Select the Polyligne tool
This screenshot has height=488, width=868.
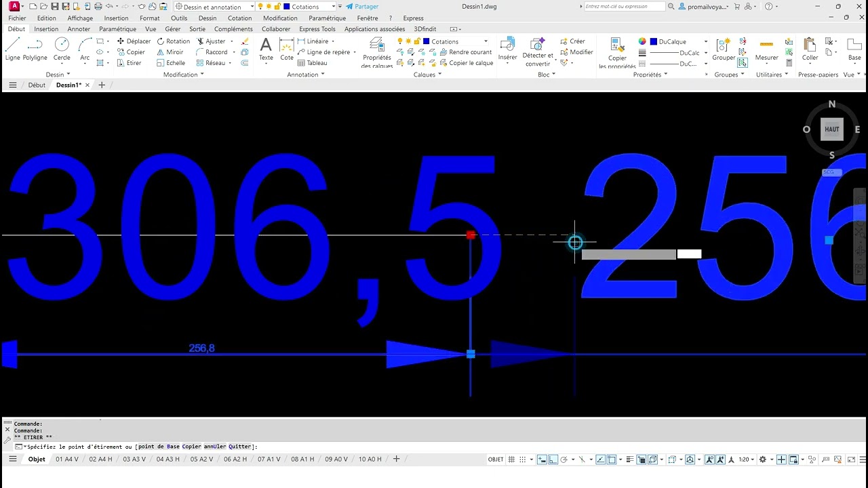[35, 49]
